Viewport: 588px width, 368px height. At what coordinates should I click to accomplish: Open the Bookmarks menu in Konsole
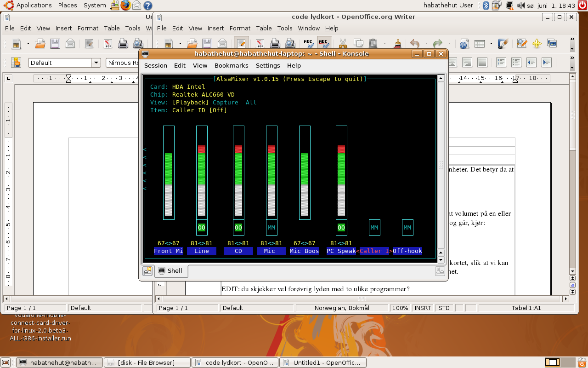coord(231,65)
